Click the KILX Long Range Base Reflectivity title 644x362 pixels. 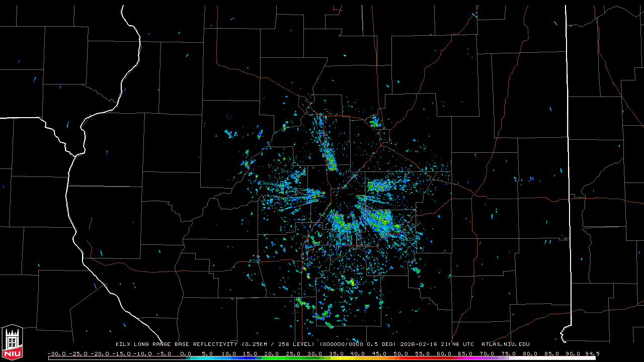[176, 344]
